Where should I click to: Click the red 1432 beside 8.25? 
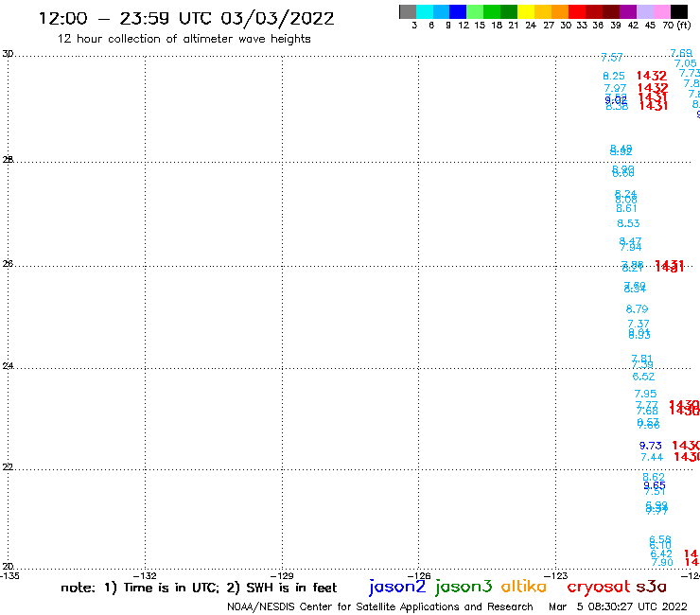652,76
